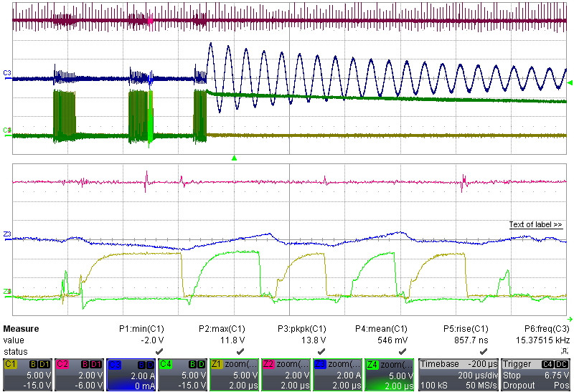Open the Timebase settings descriptor
Image resolution: width=574 pixels, height=392 pixels.
point(458,375)
